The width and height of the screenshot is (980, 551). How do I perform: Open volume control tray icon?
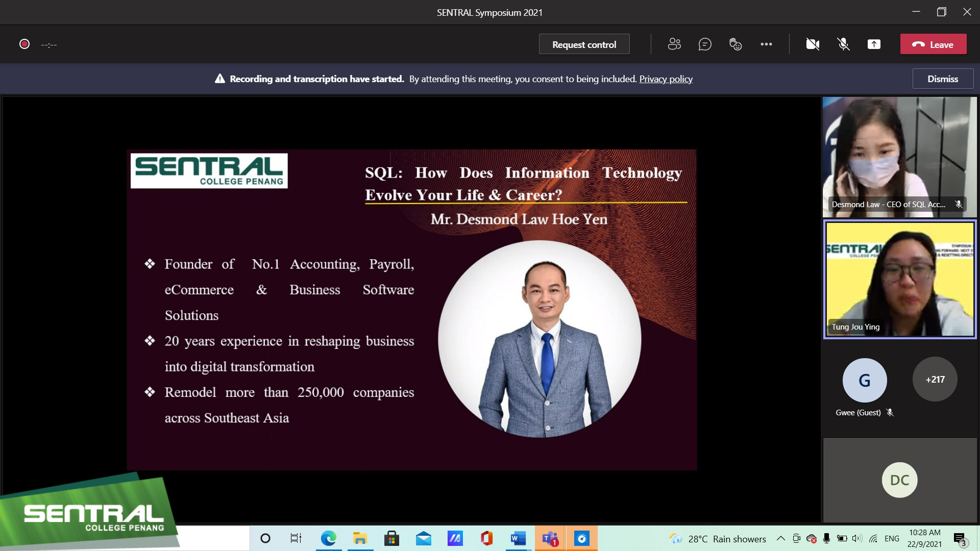click(x=857, y=538)
